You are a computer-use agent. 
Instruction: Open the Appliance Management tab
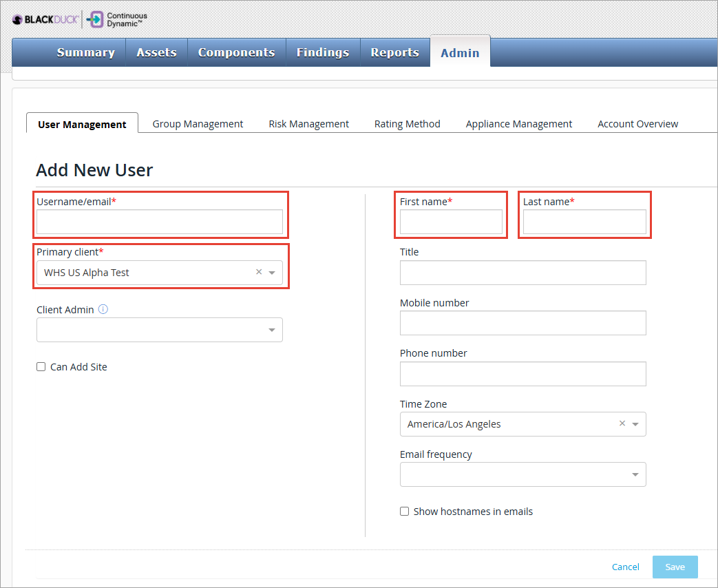(x=518, y=123)
